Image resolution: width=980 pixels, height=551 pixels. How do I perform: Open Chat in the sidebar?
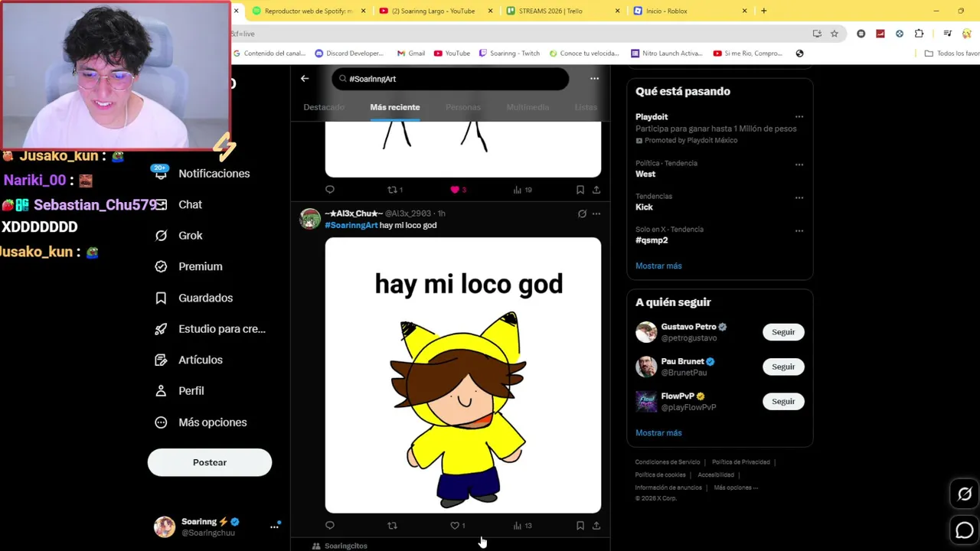click(x=190, y=204)
